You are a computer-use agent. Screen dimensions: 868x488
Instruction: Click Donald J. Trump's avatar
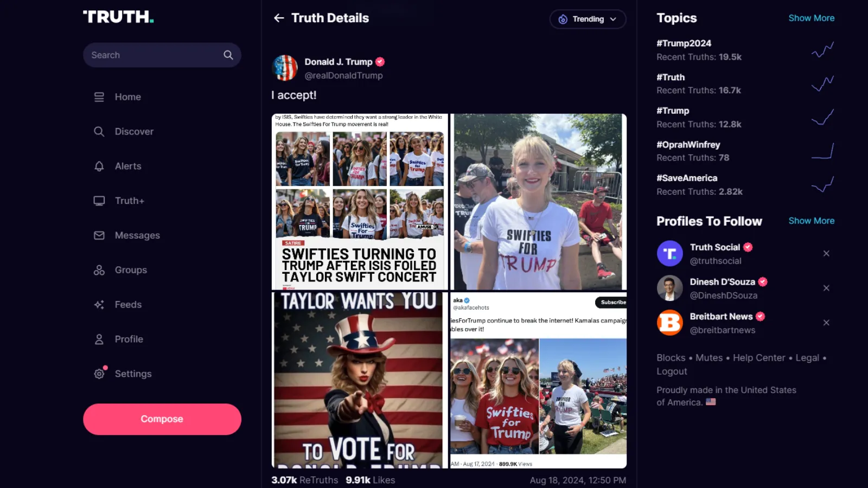coord(285,68)
